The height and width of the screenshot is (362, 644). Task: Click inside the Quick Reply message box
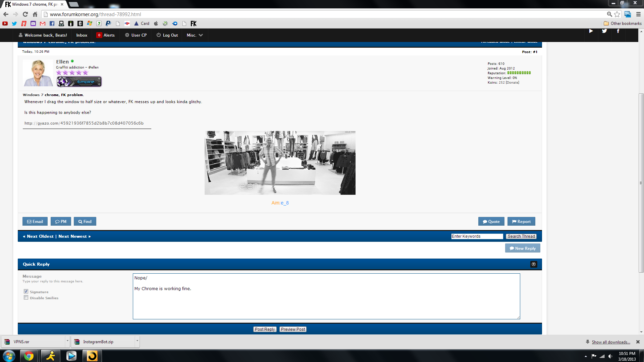pyautogui.click(x=326, y=296)
